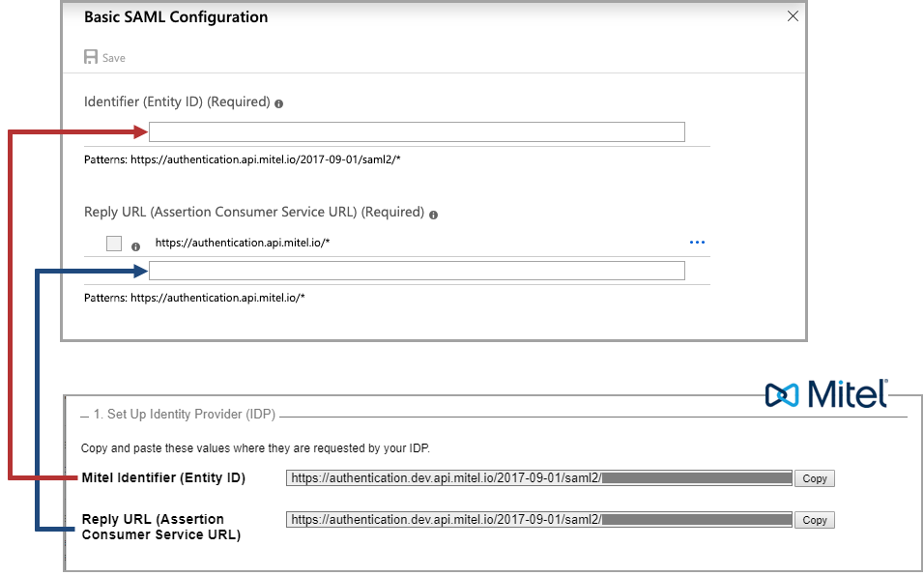The image size is (924, 576).
Task: Click the Basic SAML Configuration title
Action: tap(176, 17)
